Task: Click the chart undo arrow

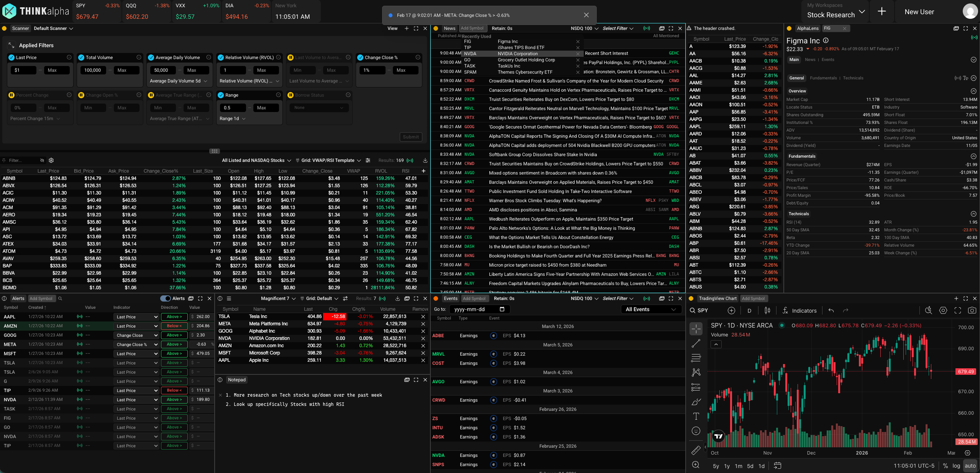Action: 831,310
